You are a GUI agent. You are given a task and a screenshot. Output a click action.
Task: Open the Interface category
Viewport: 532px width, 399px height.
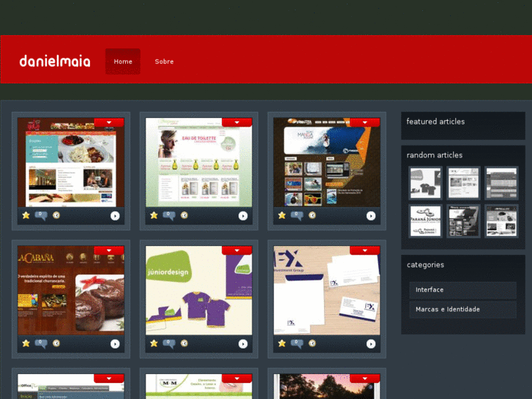(462, 290)
